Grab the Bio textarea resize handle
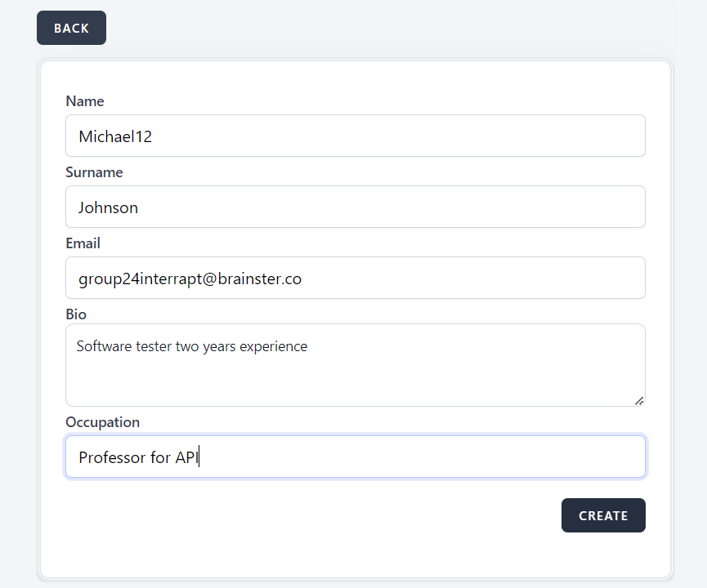 639,400
